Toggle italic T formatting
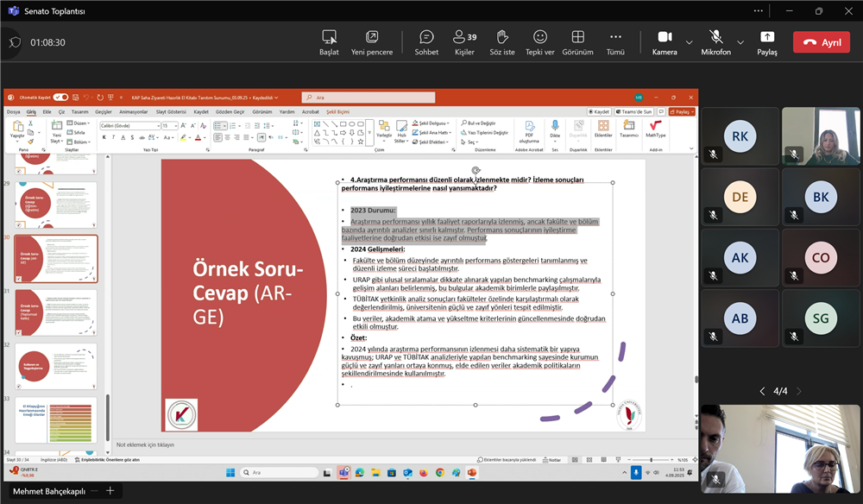 [x=113, y=137]
